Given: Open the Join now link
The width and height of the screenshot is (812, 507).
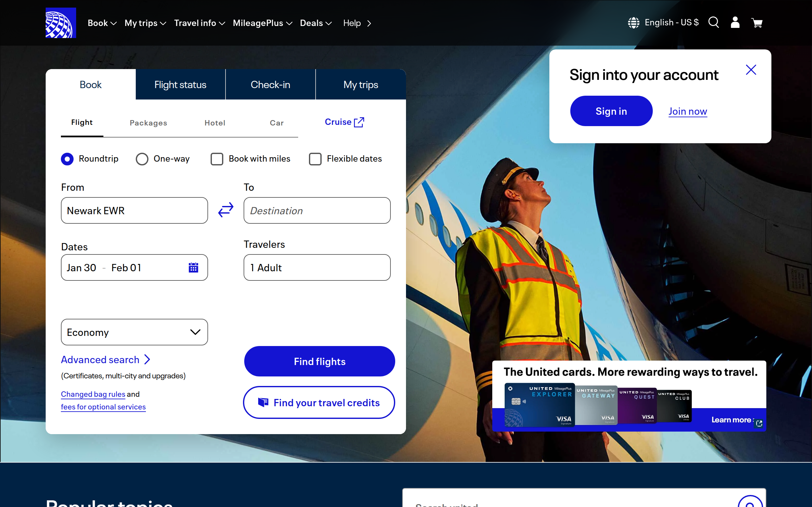Looking at the screenshot, I should coord(688,111).
